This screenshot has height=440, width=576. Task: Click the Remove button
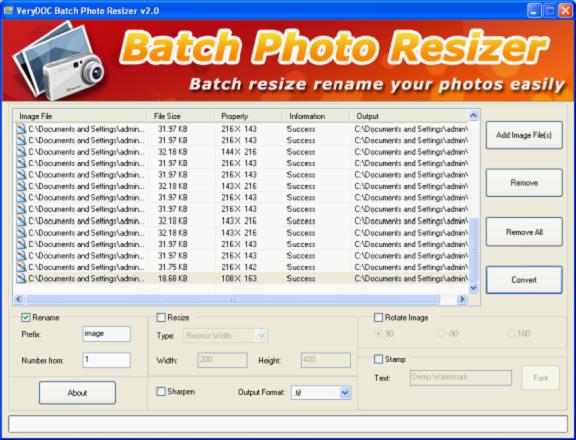524,183
